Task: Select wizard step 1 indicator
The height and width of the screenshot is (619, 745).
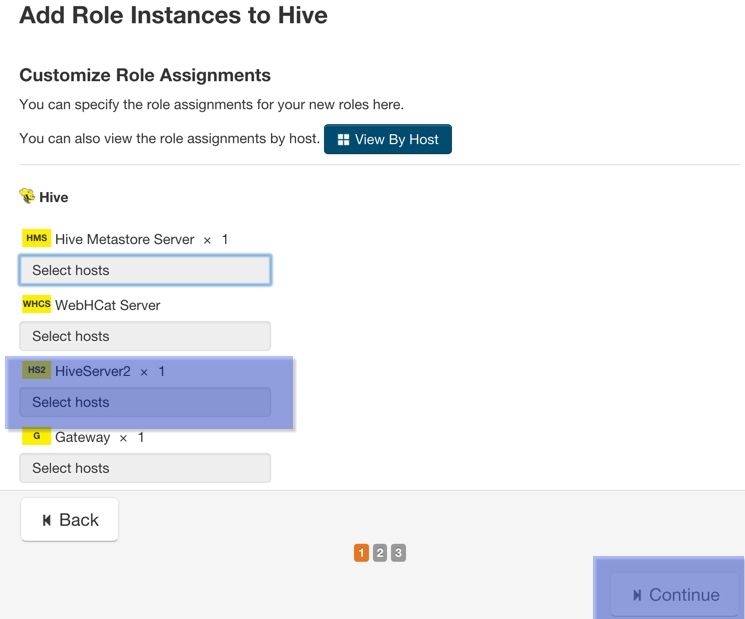Action: (361, 553)
